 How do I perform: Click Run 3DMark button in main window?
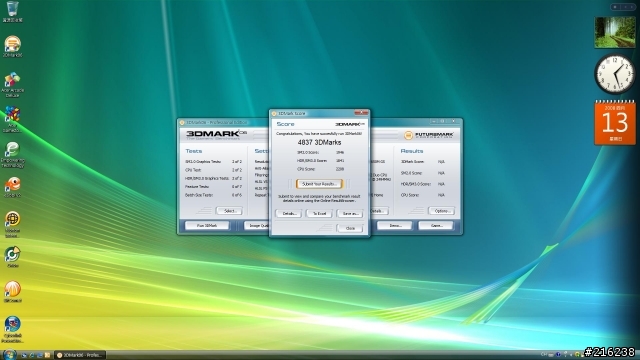coord(207,225)
